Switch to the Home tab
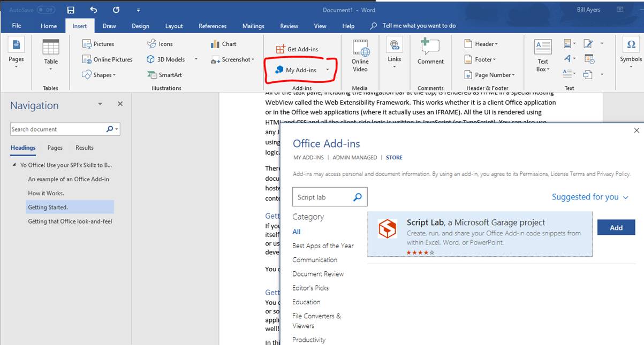644x345 pixels. 49,26
